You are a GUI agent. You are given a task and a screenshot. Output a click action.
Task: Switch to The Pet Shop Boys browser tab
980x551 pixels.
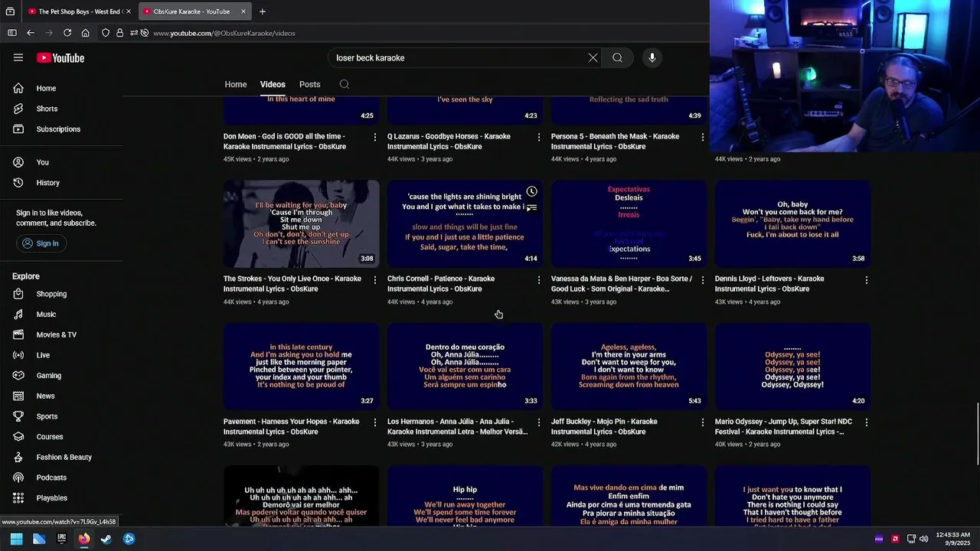[79, 11]
